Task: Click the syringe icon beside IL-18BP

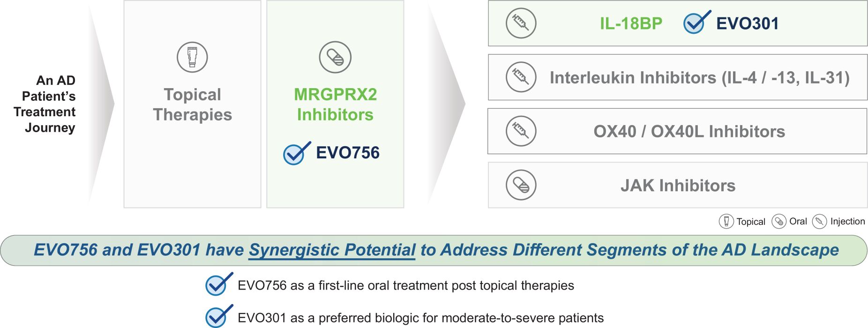Action: pos(521,23)
